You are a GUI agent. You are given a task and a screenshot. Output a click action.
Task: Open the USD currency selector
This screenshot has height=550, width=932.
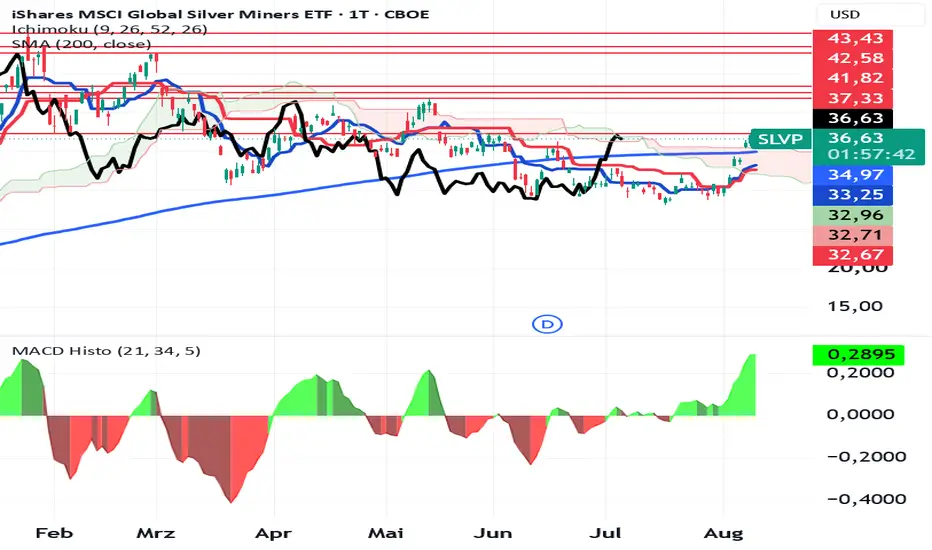coord(845,14)
